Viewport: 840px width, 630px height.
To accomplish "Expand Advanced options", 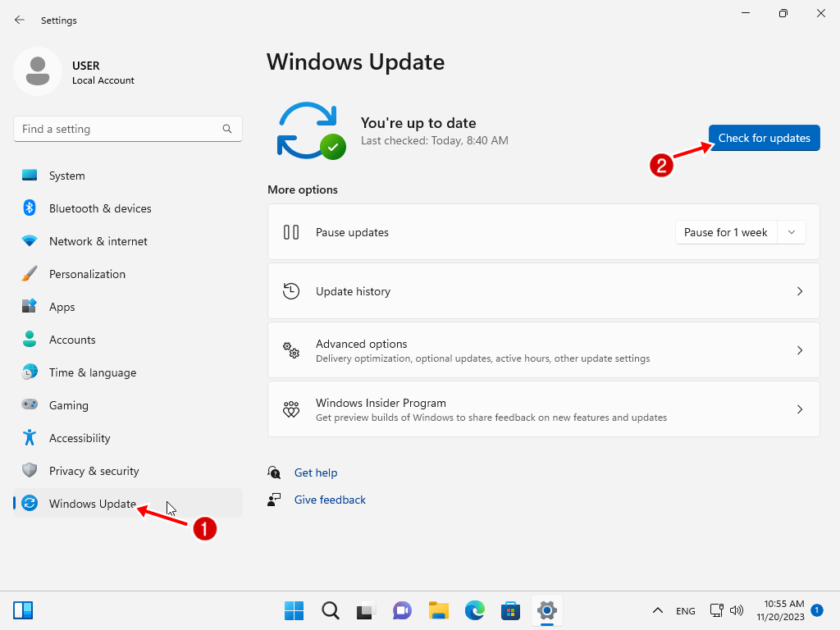I will click(x=543, y=350).
